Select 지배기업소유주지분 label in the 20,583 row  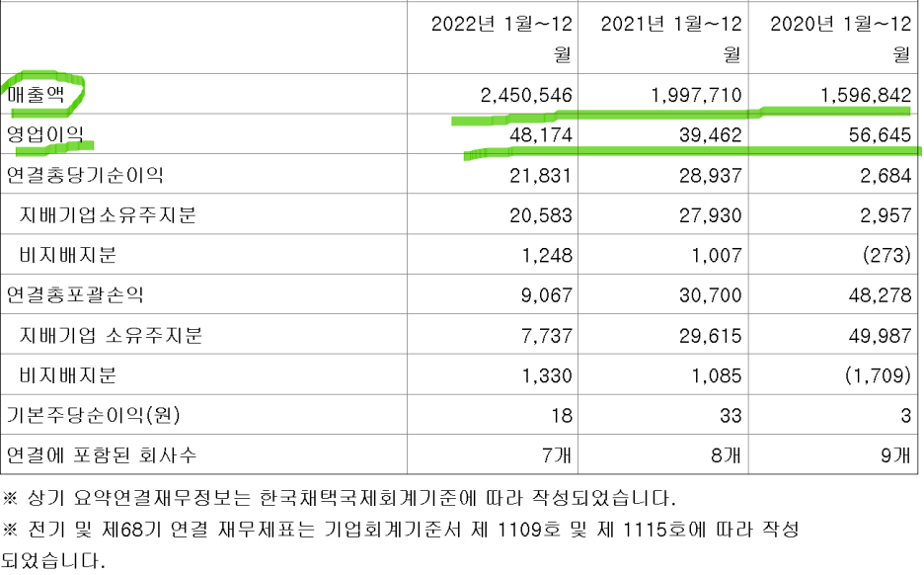click(x=108, y=215)
